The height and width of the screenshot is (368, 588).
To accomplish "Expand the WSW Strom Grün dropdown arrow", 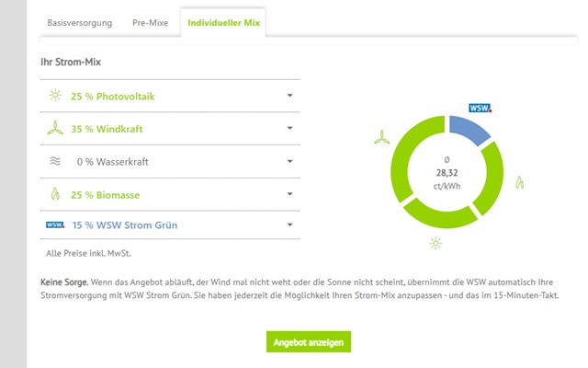I will click(x=289, y=224).
